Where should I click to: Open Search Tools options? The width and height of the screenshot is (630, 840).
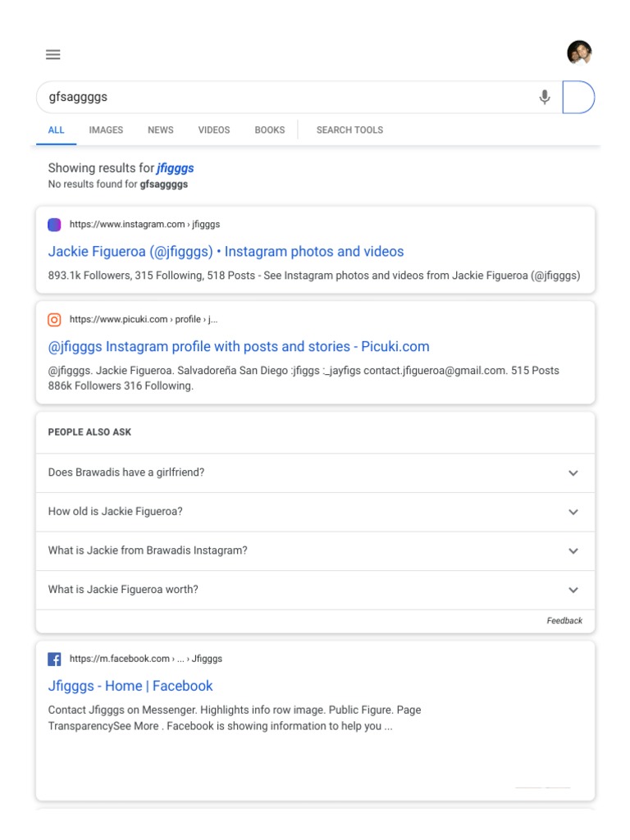349,130
